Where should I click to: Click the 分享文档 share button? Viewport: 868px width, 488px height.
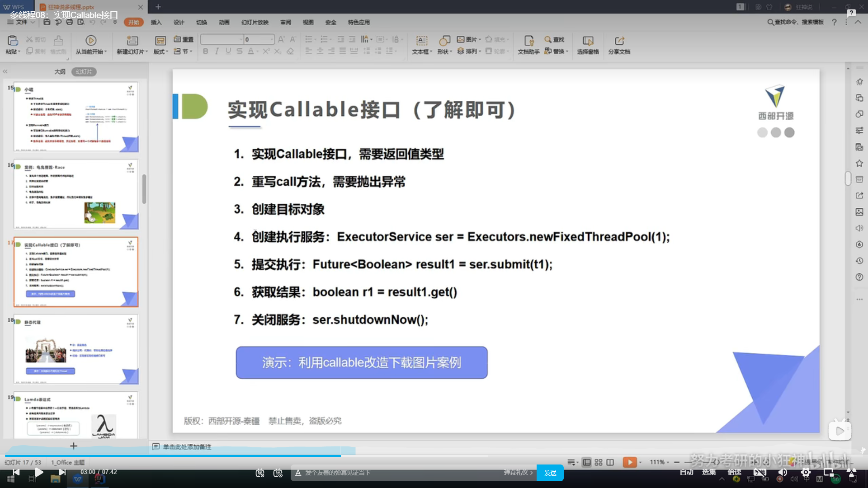[619, 45]
